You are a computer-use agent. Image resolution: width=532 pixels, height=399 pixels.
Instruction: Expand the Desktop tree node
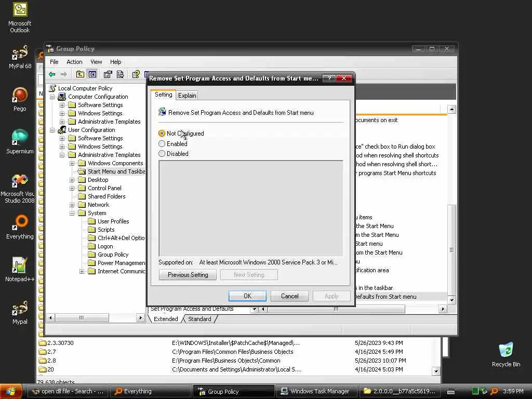pyautogui.click(x=72, y=180)
